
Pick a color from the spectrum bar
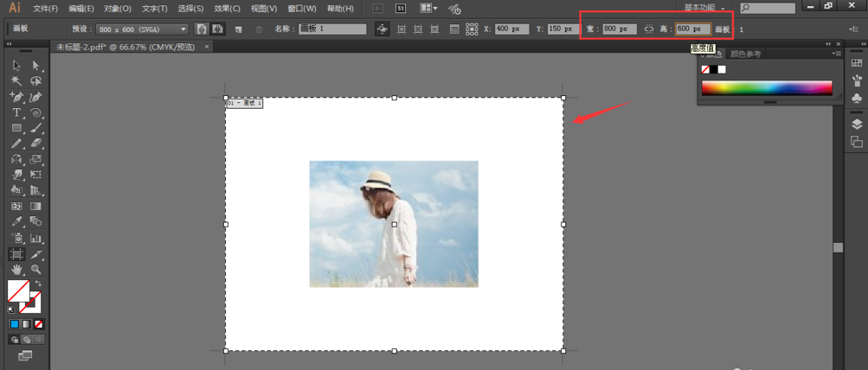(766, 87)
